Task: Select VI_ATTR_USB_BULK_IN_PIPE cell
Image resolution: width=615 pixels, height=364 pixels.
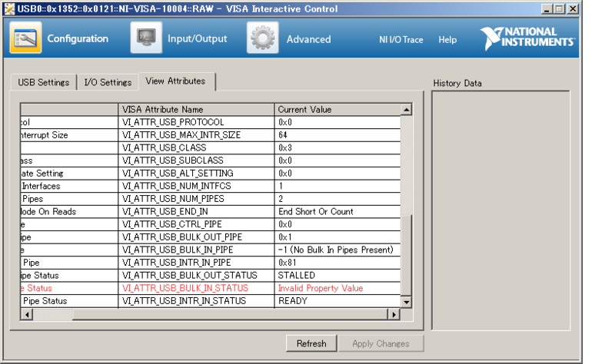Action: tap(196, 250)
